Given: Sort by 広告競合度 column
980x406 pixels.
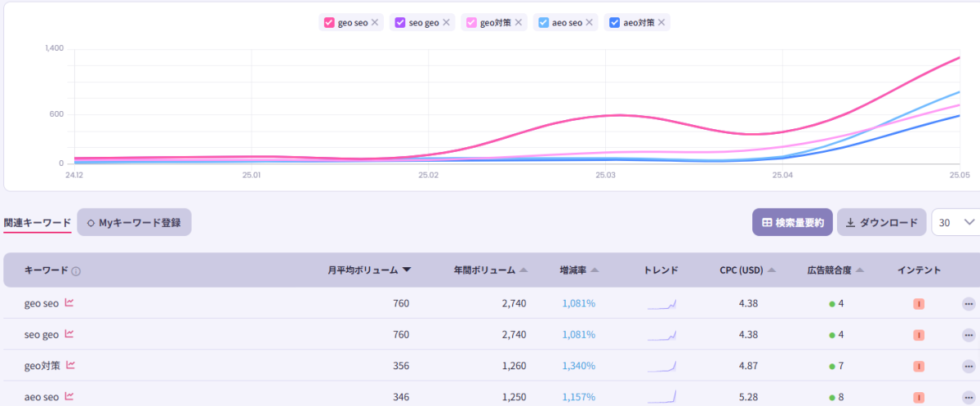Looking at the screenshot, I should [835, 270].
